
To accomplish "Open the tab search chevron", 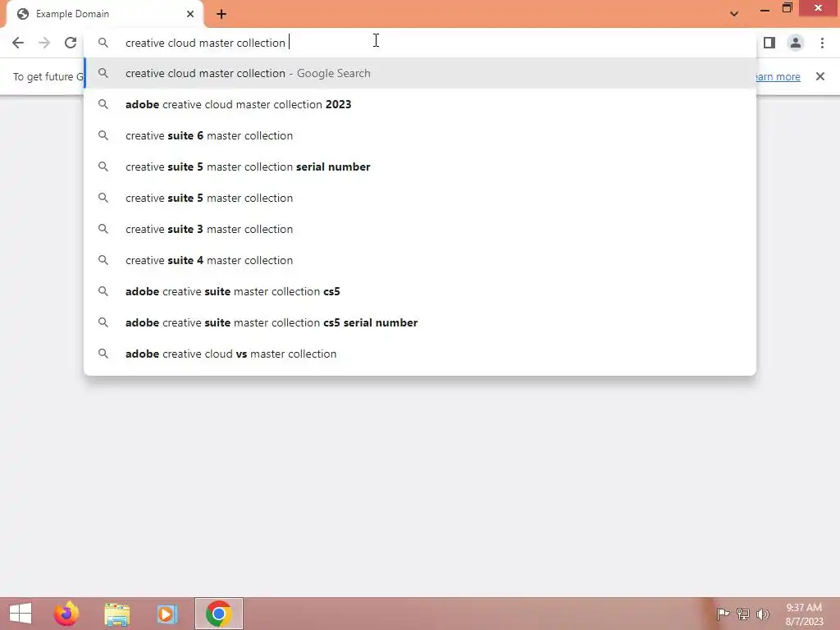I will click(x=734, y=14).
